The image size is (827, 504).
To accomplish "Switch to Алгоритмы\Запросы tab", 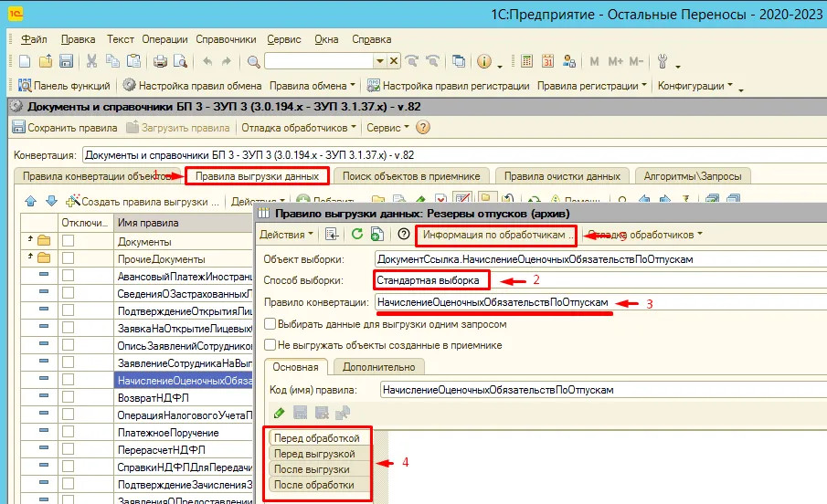I will 693,176.
